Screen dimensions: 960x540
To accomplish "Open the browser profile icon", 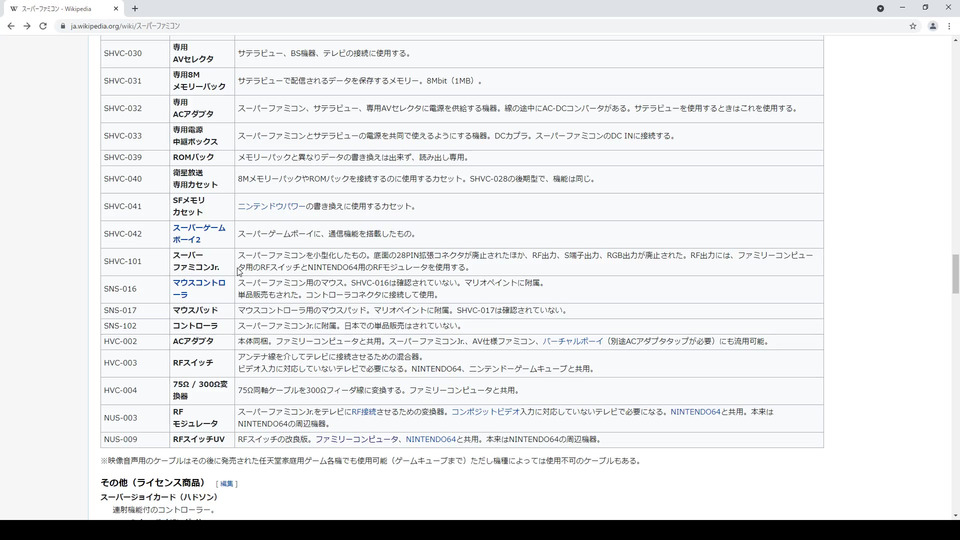I will coord(932,26).
